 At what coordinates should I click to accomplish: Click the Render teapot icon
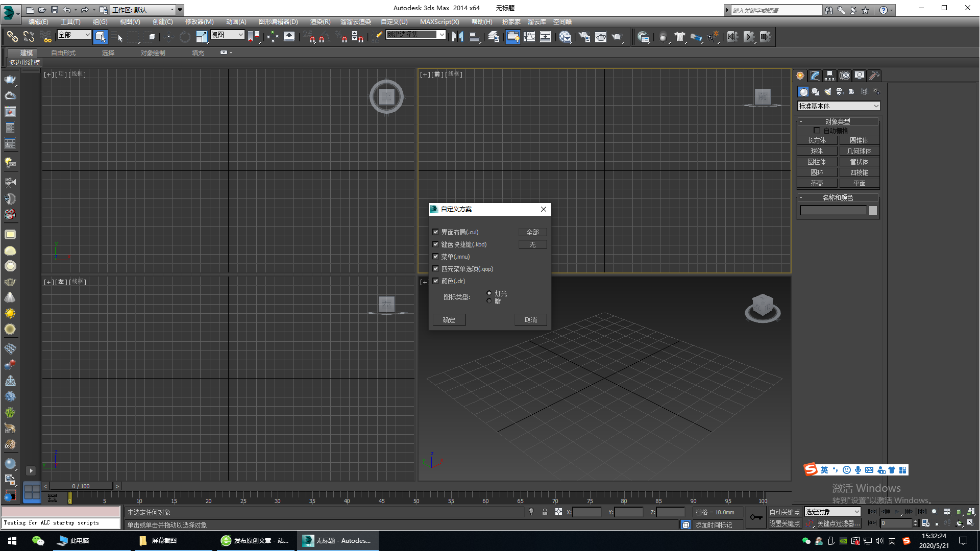617,37
